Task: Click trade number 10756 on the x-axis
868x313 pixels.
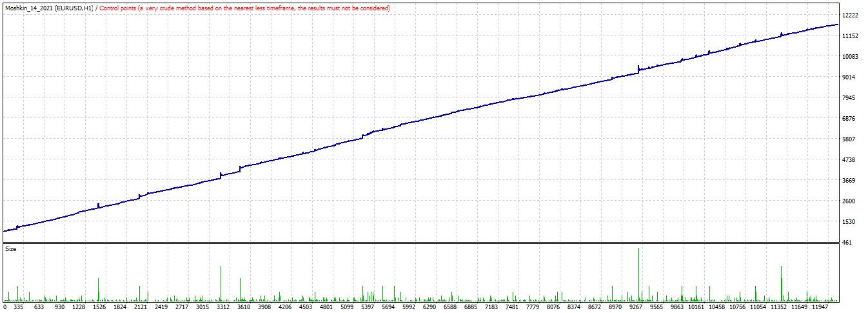Action: (738, 308)
